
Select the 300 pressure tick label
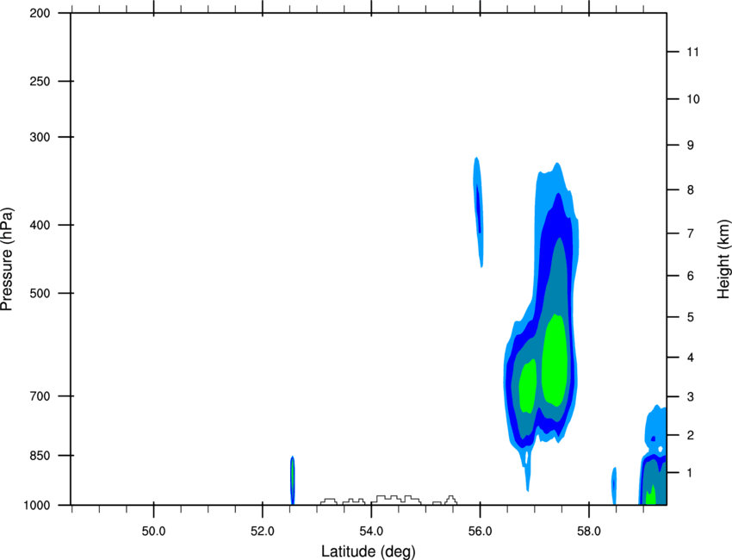[40, 137]
